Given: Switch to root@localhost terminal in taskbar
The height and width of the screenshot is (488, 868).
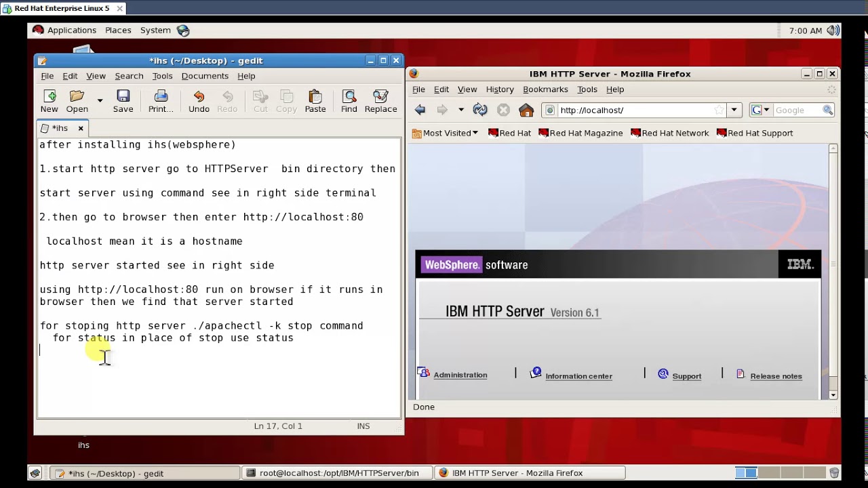Looking at the screenshot, I should pyautogui.click(x=336, y=473).
